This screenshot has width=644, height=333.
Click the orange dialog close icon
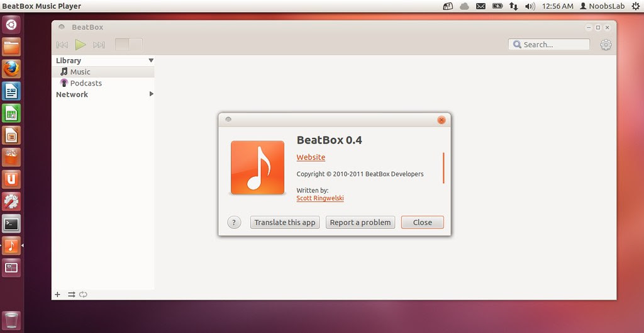(x=441, y=120)
